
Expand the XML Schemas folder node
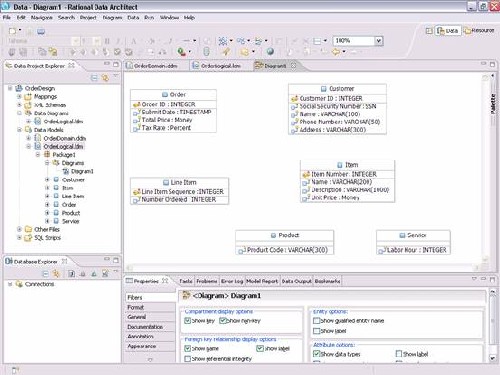click(x=19, y=105)
